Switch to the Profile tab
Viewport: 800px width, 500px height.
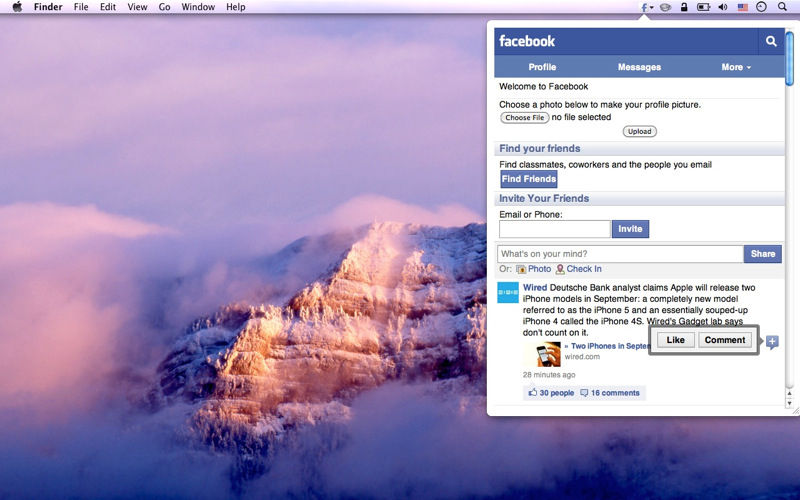click(542, 67)
